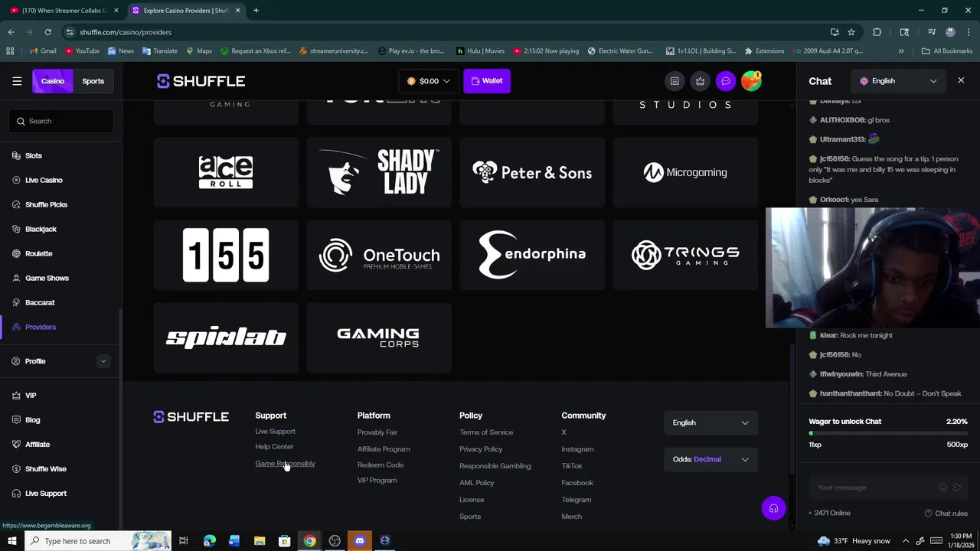Viewport: 980px width, 551px height.
Task: Click the rewards crown icon in header
Action: [700, 81]
